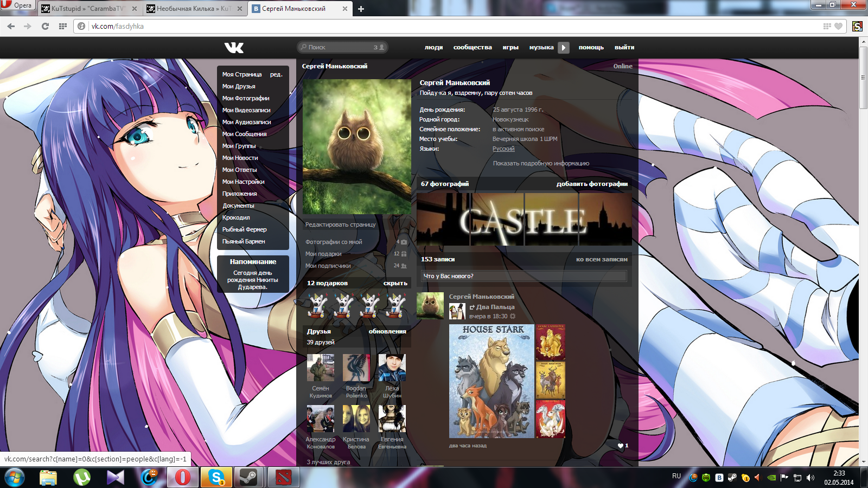Click the Что у Вас нового? post field
The height and width of the screenshot is (488, 868).
point(524,276)
